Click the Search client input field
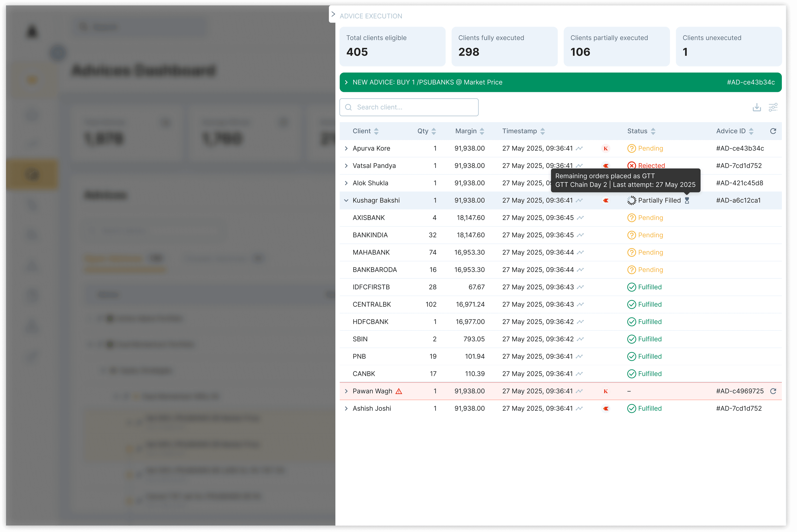This screenshot has width=797, height=532. pos(409,107)
